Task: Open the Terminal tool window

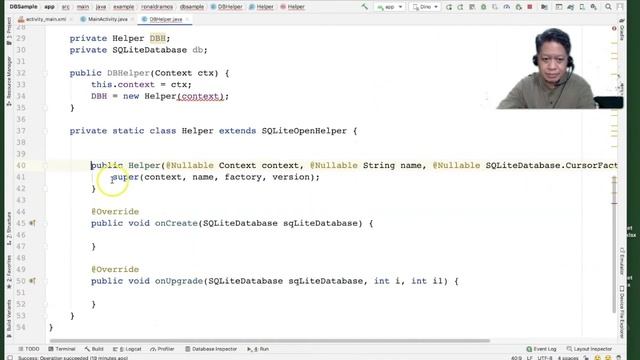Action: point(62,349)
